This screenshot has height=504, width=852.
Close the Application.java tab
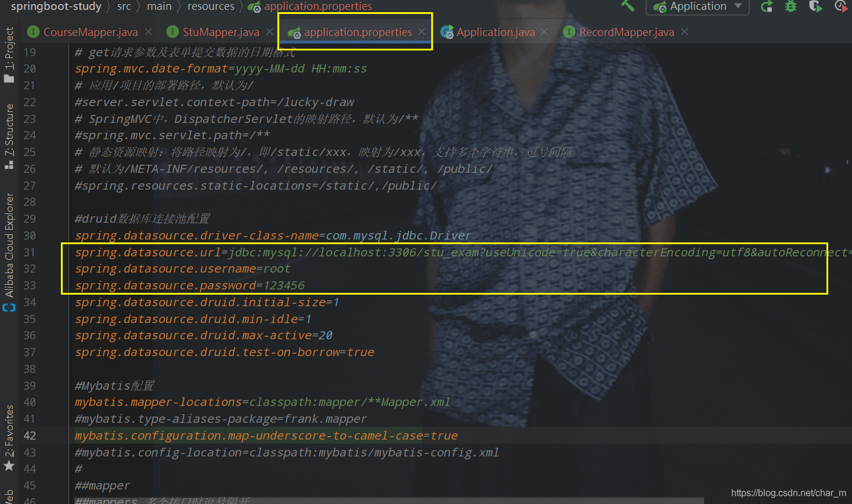[544, 32]
